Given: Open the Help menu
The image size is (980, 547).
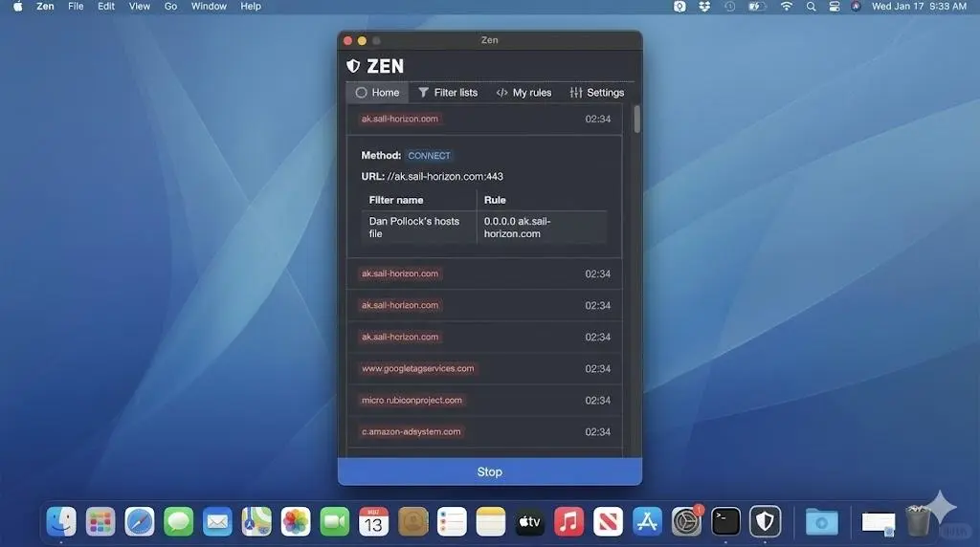Looking at the screenshot, I should (x=251, y=7).
